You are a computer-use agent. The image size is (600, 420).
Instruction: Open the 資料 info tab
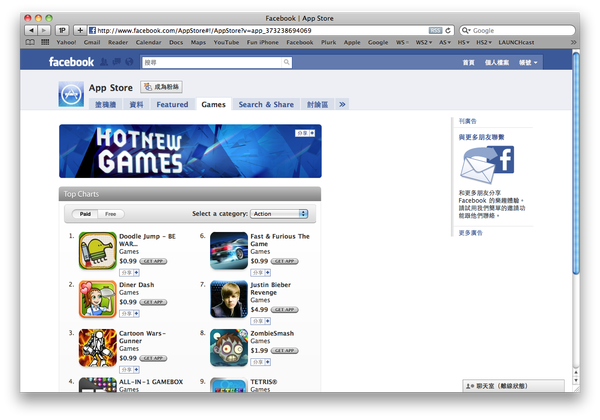(136, 104)
